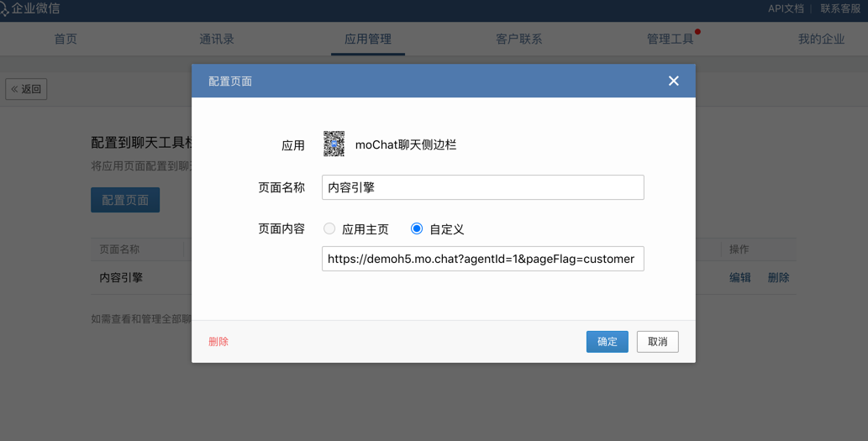Screen dimensions: 868x441
Task: Click 编辑 for the 内容引擎 row
Action: 740,277
